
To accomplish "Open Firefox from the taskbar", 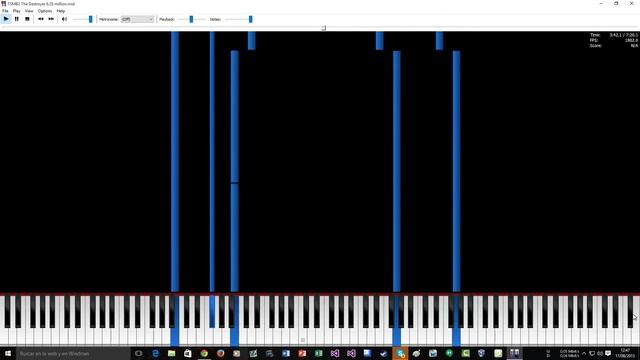I will point(220,353).
